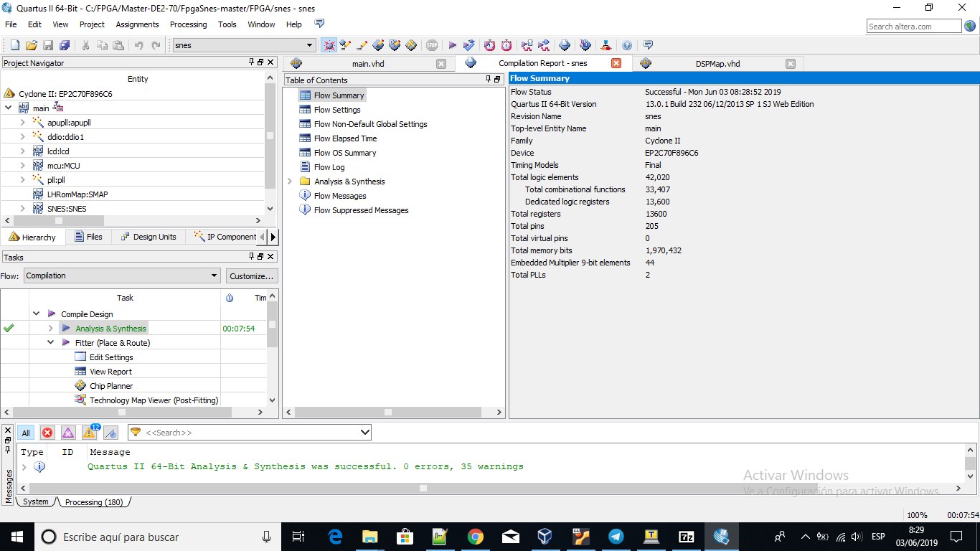
Task: Open VirtualBox from the Windows taskbar
Action: coord(545,537)
